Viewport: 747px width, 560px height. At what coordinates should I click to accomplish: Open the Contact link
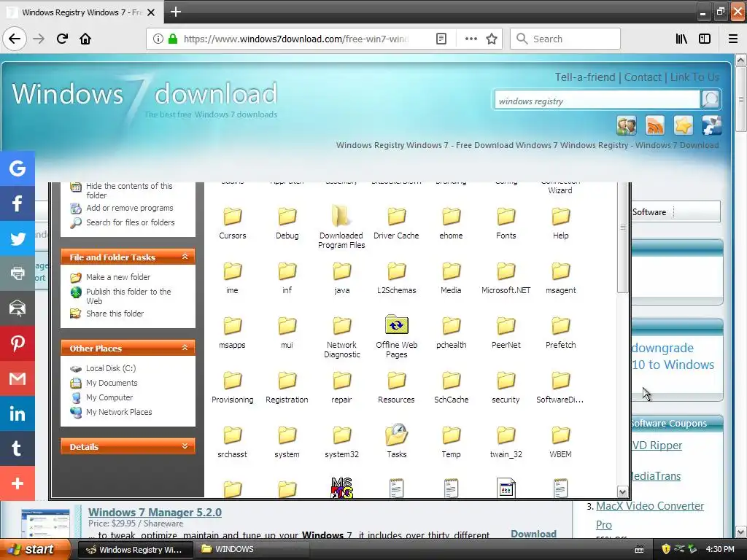click(x=643, y=77)
